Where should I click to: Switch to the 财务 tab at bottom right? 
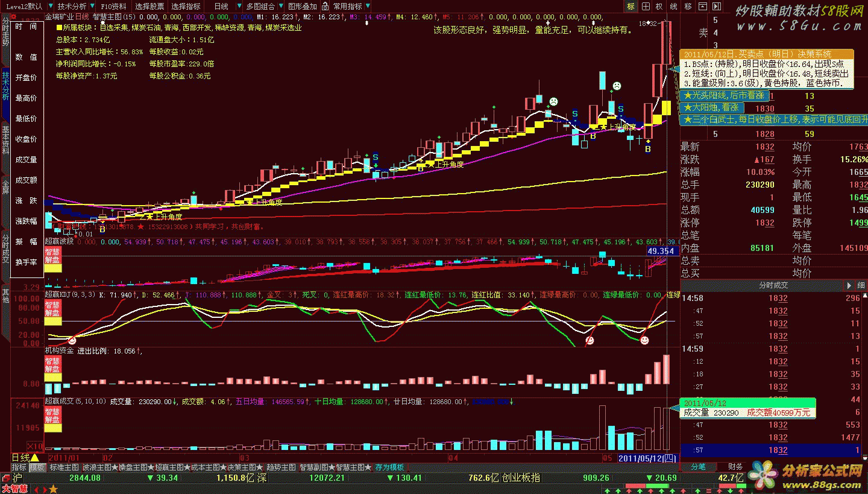point(735,466)
